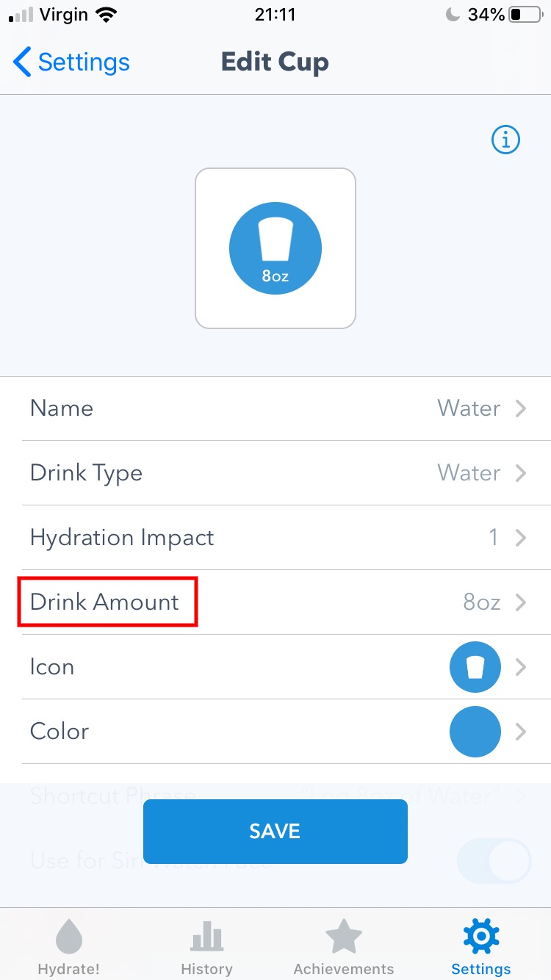This screenshot has height=980, width=551.
Task: Expand the Name row chevron
Action: coord(521,408)
